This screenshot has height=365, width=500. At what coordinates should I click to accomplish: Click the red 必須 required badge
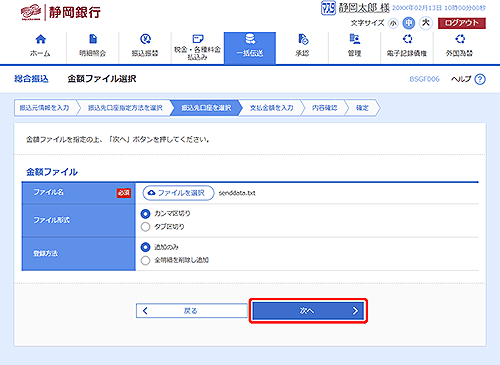[x=123, y=193]
